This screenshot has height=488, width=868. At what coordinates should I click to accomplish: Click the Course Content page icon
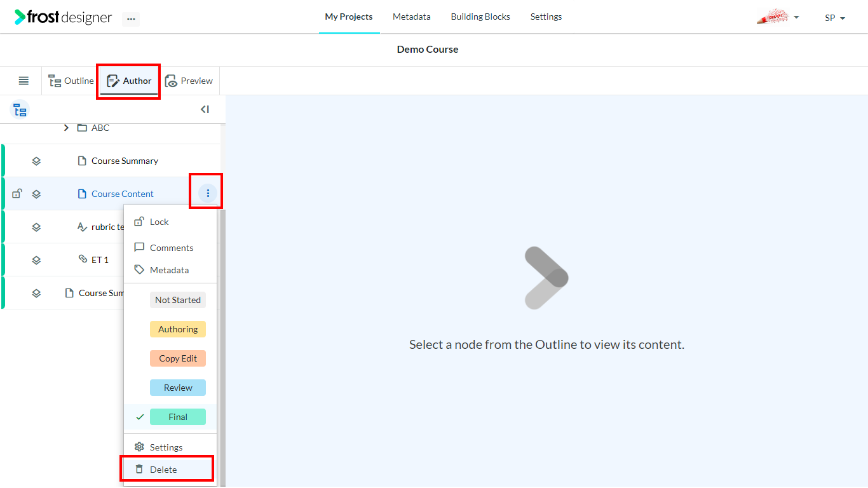pyautogui.click(x=82, y=194)
